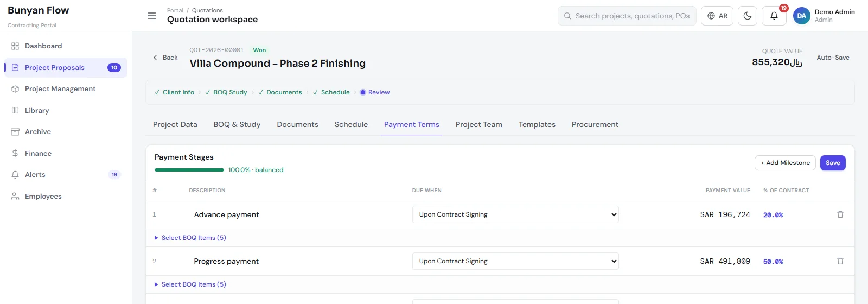The height and width of the screenshot is (304, 868).
Task: Switch to the Schedule tab
Action: coord(351,125)
